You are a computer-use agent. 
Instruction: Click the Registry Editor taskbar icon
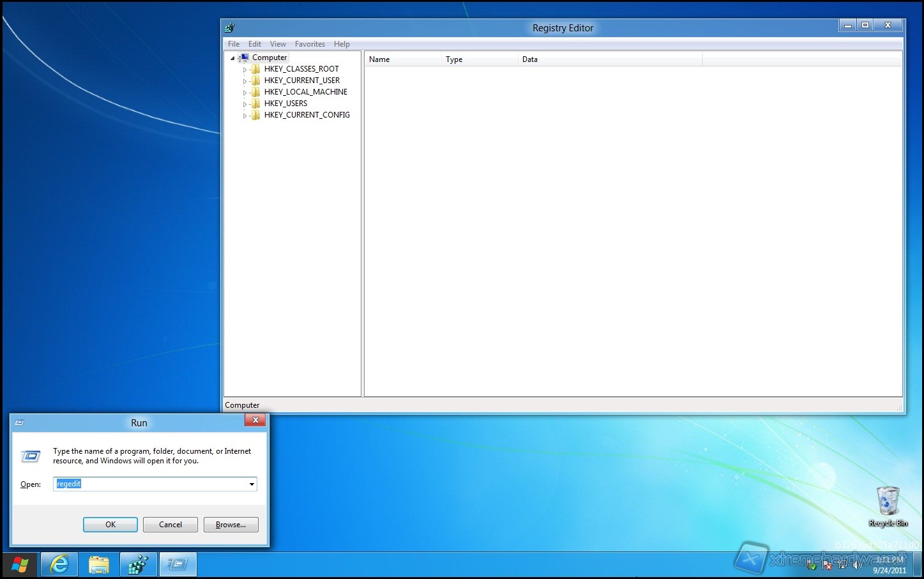[139, 564]
